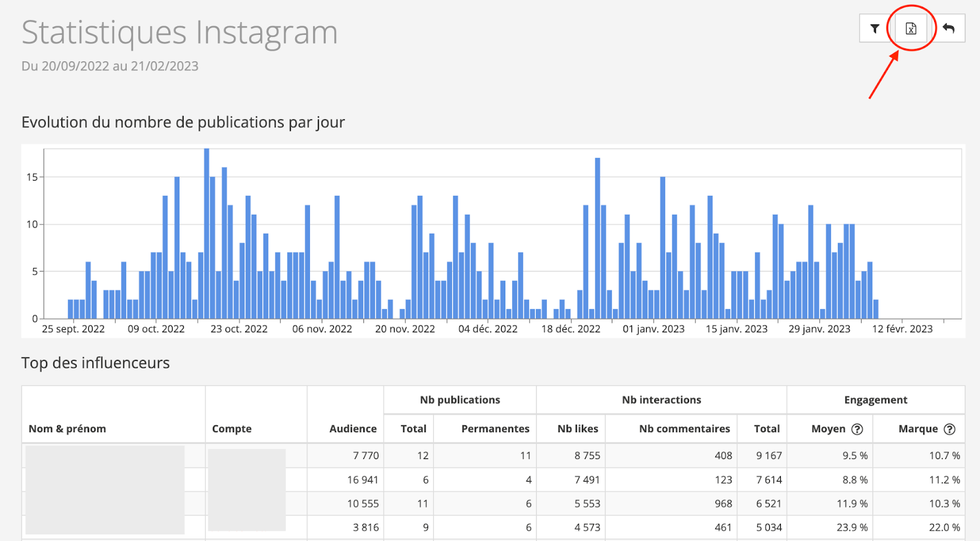
Task: Click the 01 janv. 2023 axis label
Action: (654, 329)
